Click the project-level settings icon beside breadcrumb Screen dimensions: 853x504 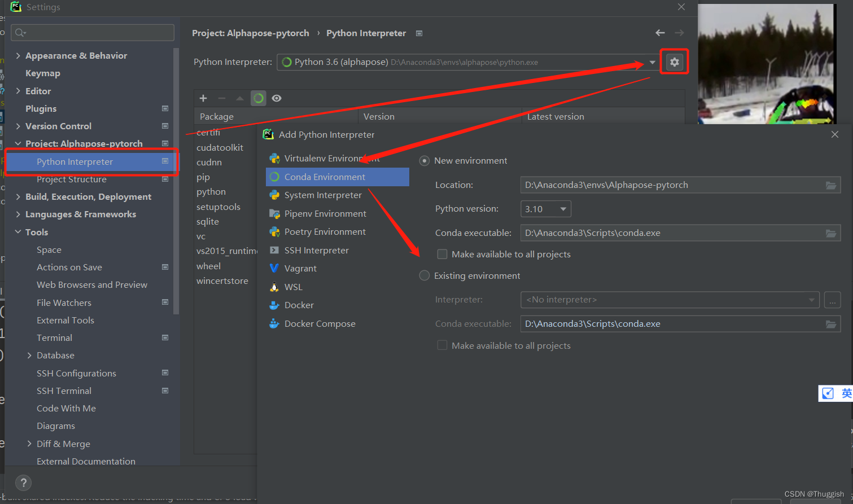(419, 33)
